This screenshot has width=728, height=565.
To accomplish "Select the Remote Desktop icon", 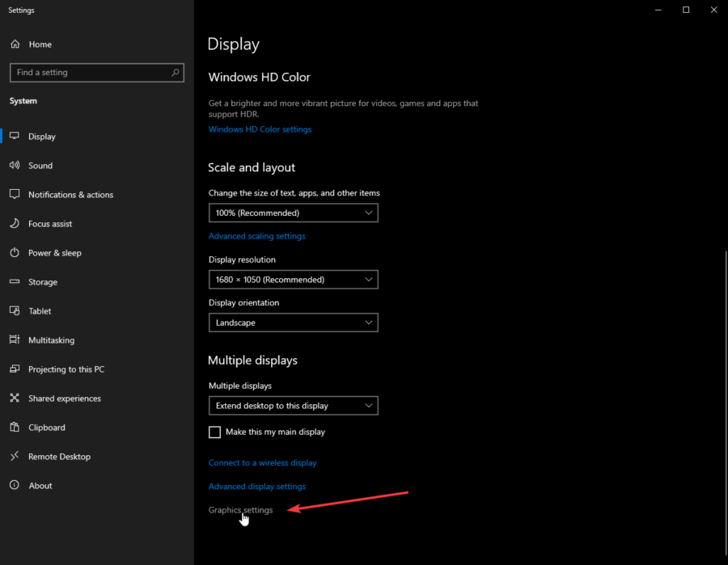I will click(14, 457).
